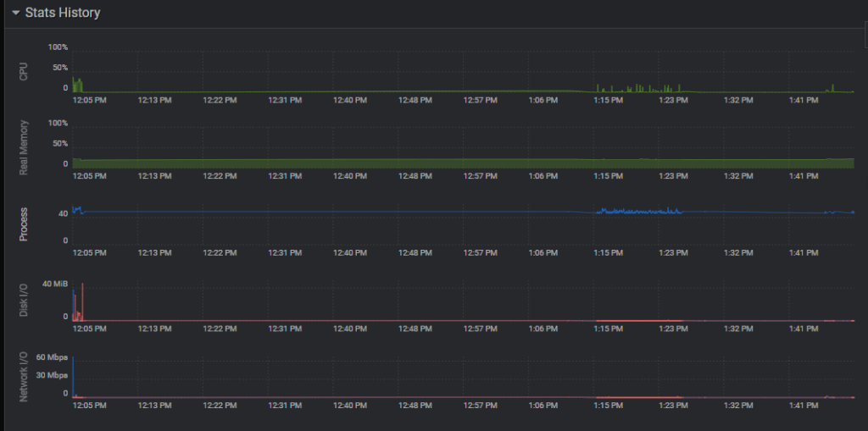Select the Process chart label

pyautogui.click(x=23, y=224)
